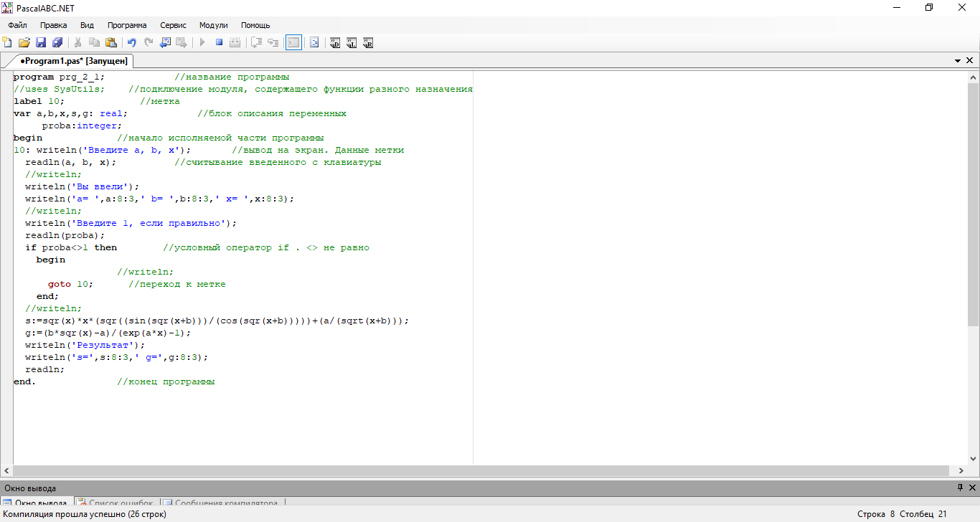The image size is (980, 522).
Task: Paste from clipboard using toolbar icon
Action: point(111,43)
